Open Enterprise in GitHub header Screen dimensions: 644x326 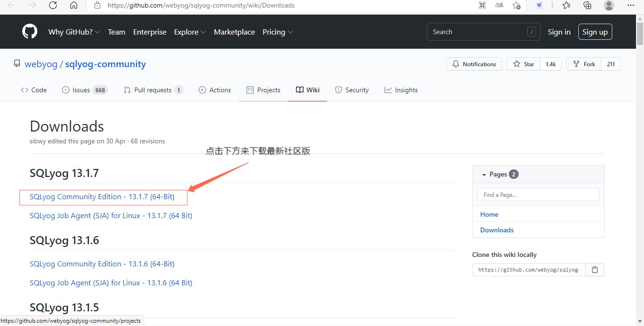click(150, 32)
